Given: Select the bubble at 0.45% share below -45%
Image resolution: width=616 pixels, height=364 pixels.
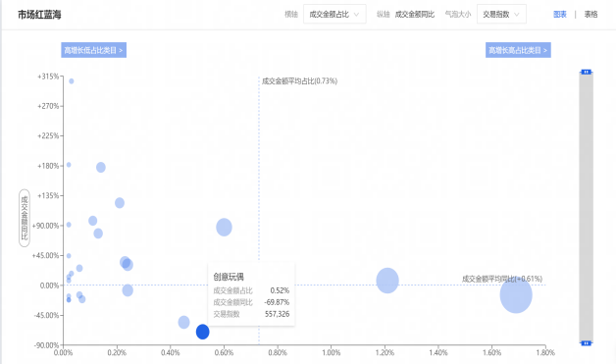Looking at the screenshot, I should click(183, 322).
